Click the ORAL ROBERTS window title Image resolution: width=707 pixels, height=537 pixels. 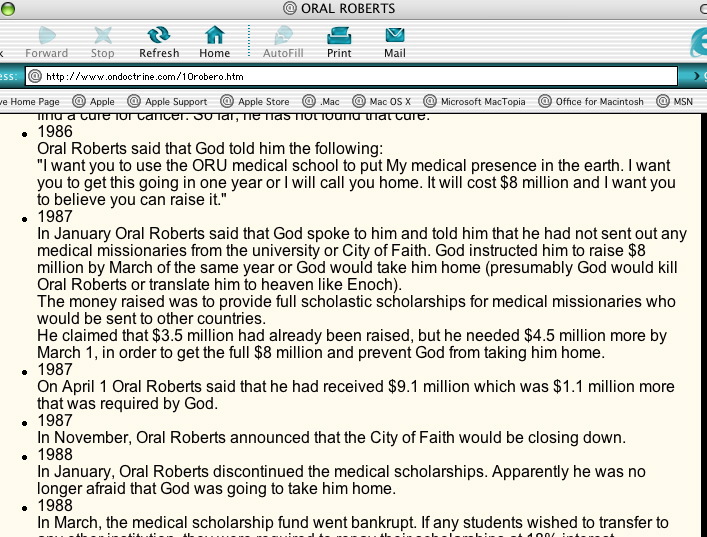[348, 8]
